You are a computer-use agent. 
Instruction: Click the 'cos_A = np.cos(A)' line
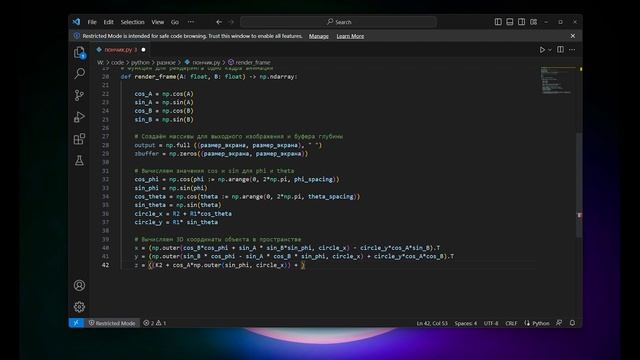164,94
